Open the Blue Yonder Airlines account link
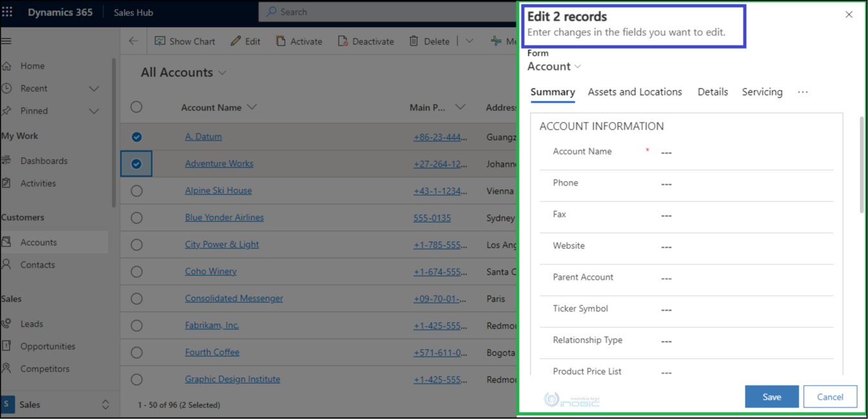This screenshot has width=868, height=419. coord(224,218)
